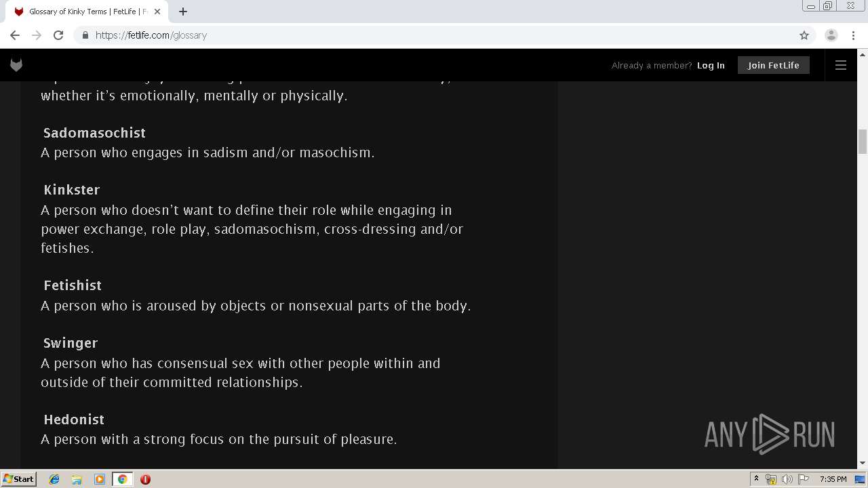Minimize the Chrome window
Screen dimensions: 868x488
click(811, 6)
